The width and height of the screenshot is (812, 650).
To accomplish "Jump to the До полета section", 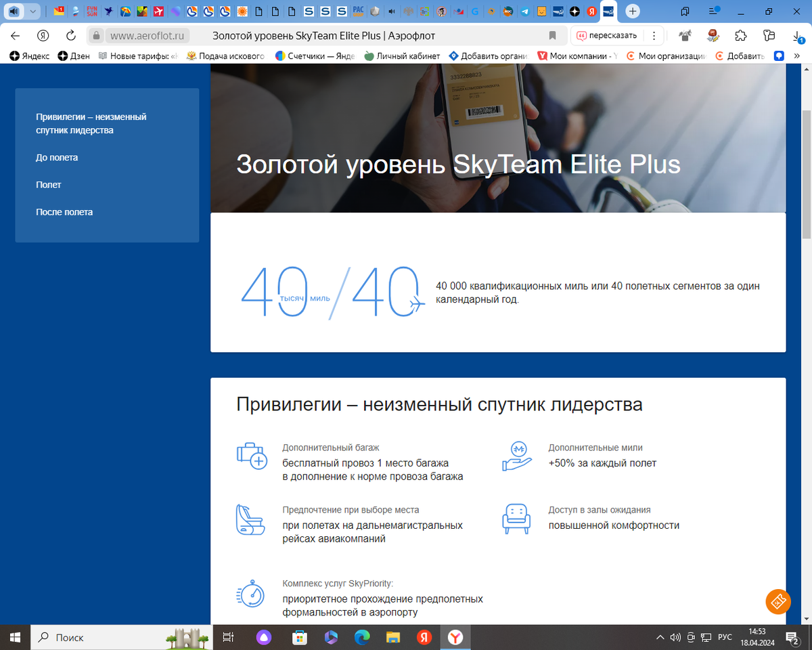I will point(57,158).
